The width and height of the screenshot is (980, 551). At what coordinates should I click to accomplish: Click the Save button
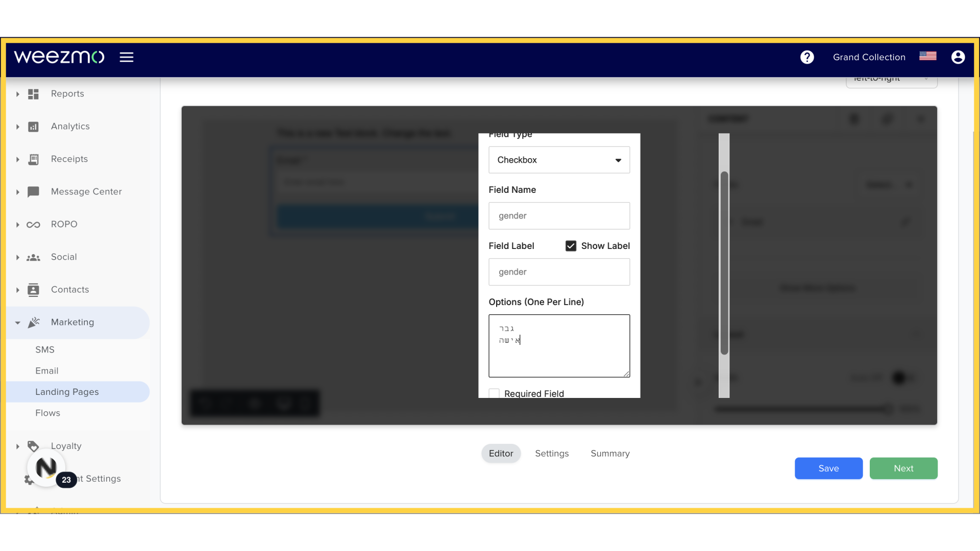(828, 468)
